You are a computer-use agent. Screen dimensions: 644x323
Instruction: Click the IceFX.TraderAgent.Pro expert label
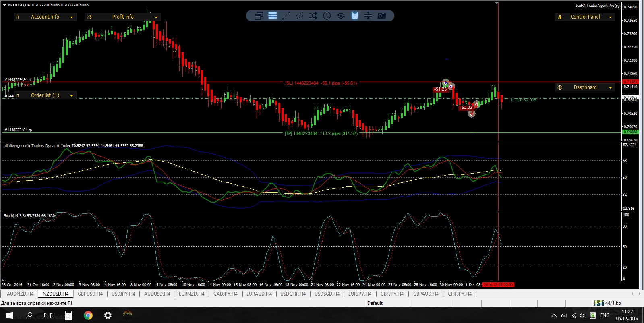[x=597, y=6]
